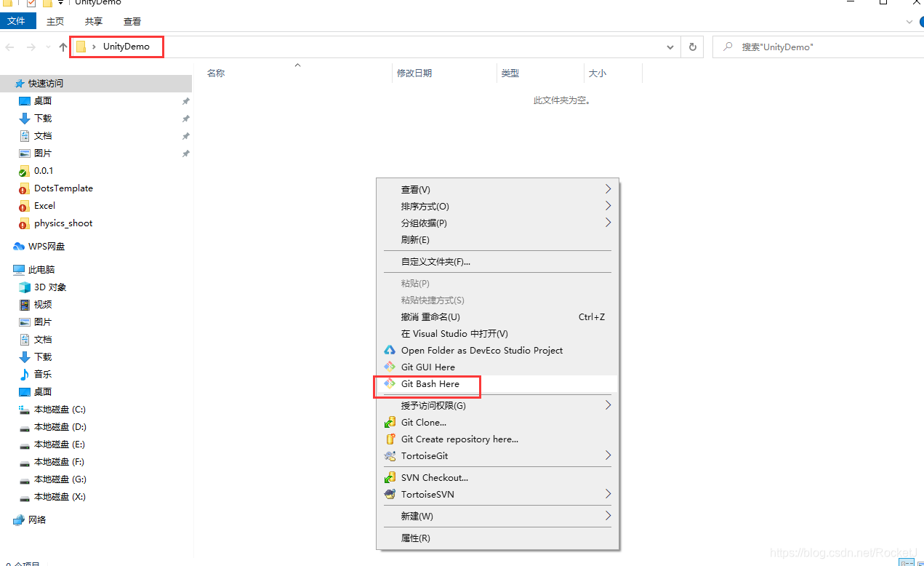Viewport: 924px width, 566px height.
Task: Switch to the 共享 ribbon tab
Action: (x=94, y=22)
